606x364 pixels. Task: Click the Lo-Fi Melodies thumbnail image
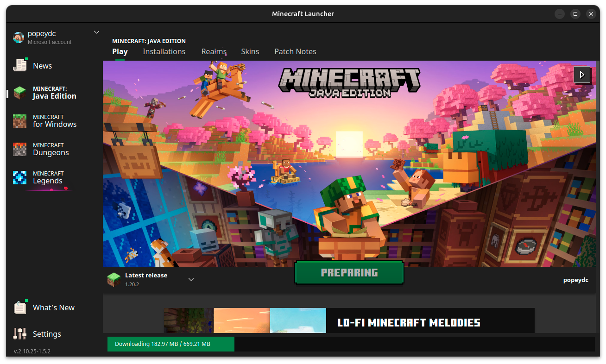point(245,320)
